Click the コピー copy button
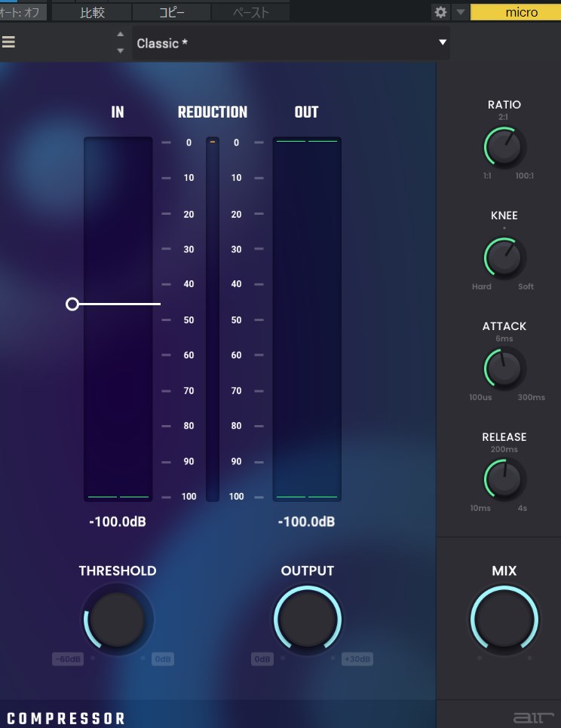Image resolution: width=561 pixels, height=728 pixels. click(171, 12)
